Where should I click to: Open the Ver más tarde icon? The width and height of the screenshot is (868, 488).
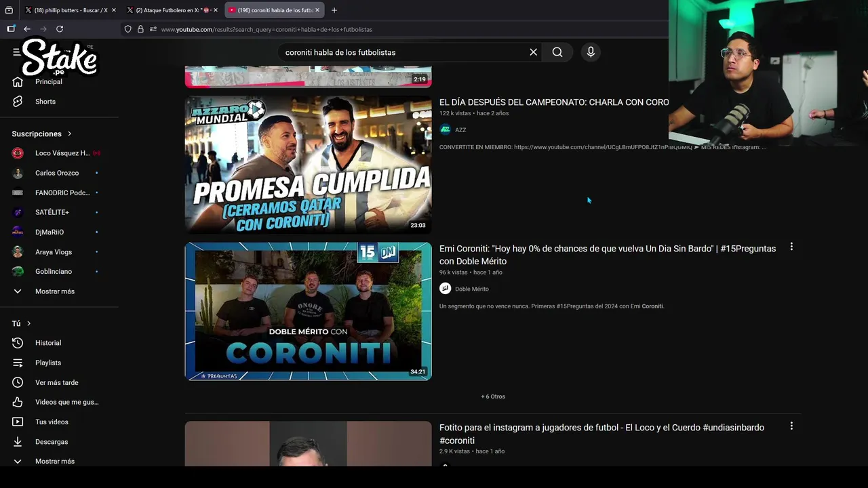(x=18, y=382)
